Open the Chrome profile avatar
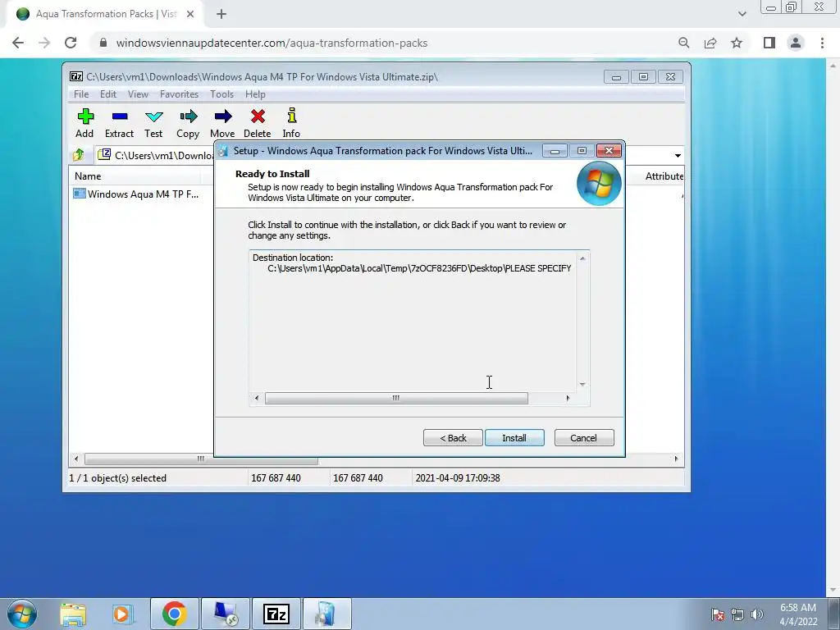This screenshot has width=840, height=630. pos(796,43)
